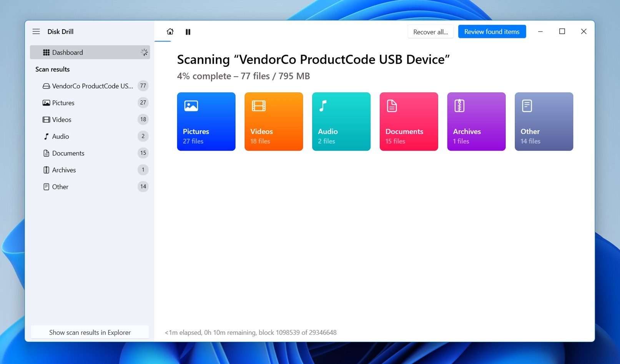The height and width of the screenshot is (364, 620).
Task: Click the music note on the Audio tile
Action: (323, 106)
